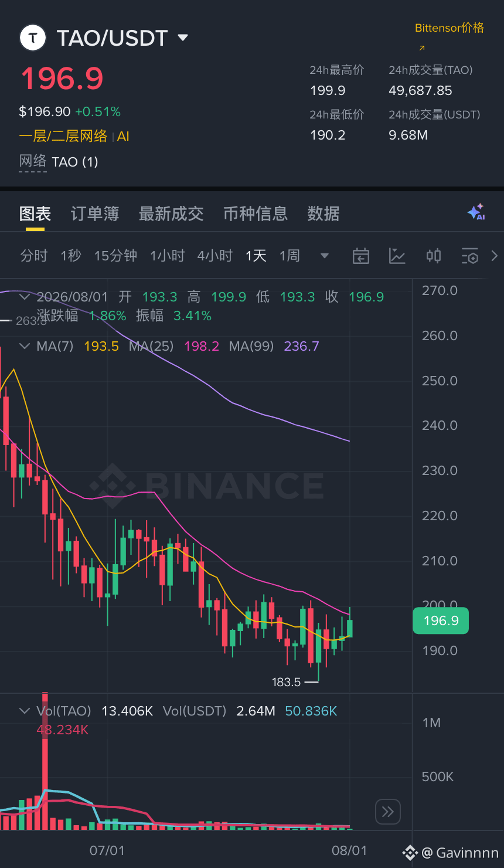Tap the double-arrow jump to latest button
Screen dimensions: 504x868
click(x=388, y=812)
